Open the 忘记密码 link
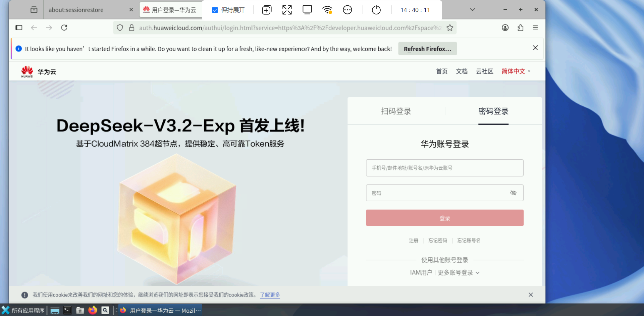 438,241
